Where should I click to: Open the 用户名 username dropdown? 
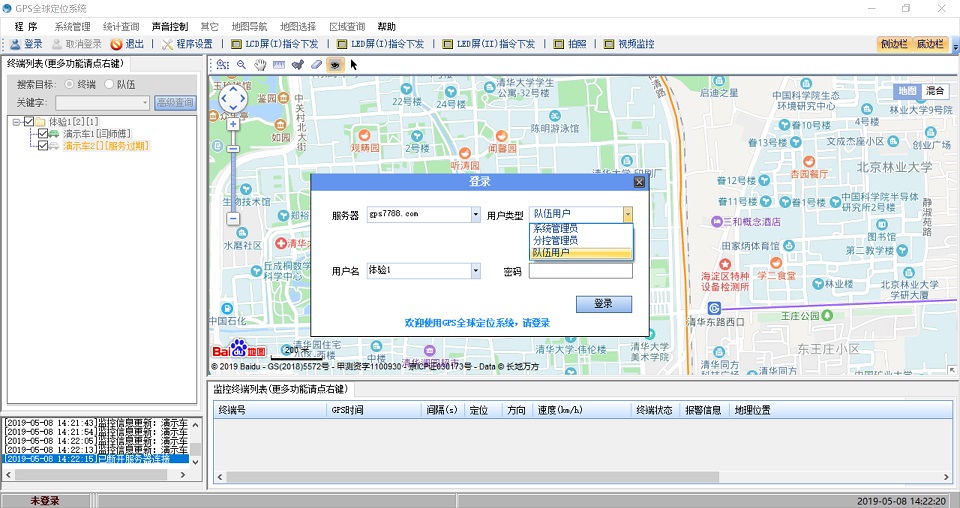tap(476, 271)
